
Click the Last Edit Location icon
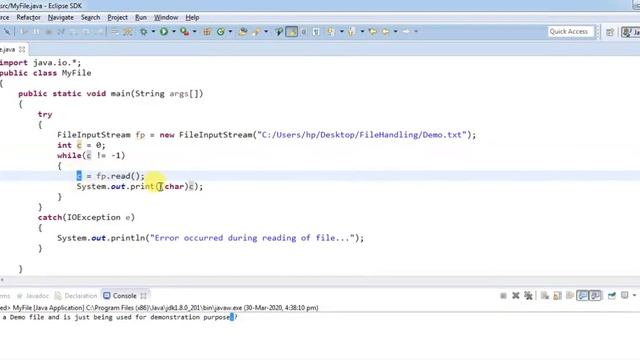[373, 31]
